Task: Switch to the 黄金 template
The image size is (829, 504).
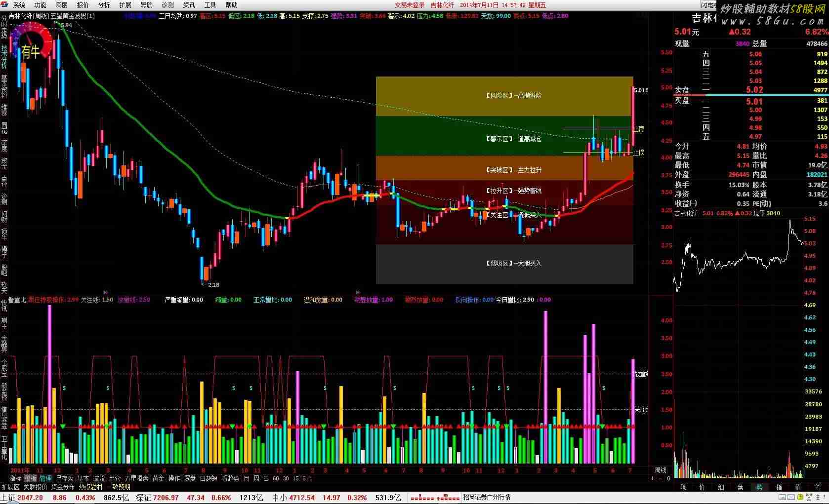Action: (x=158, y=478)
